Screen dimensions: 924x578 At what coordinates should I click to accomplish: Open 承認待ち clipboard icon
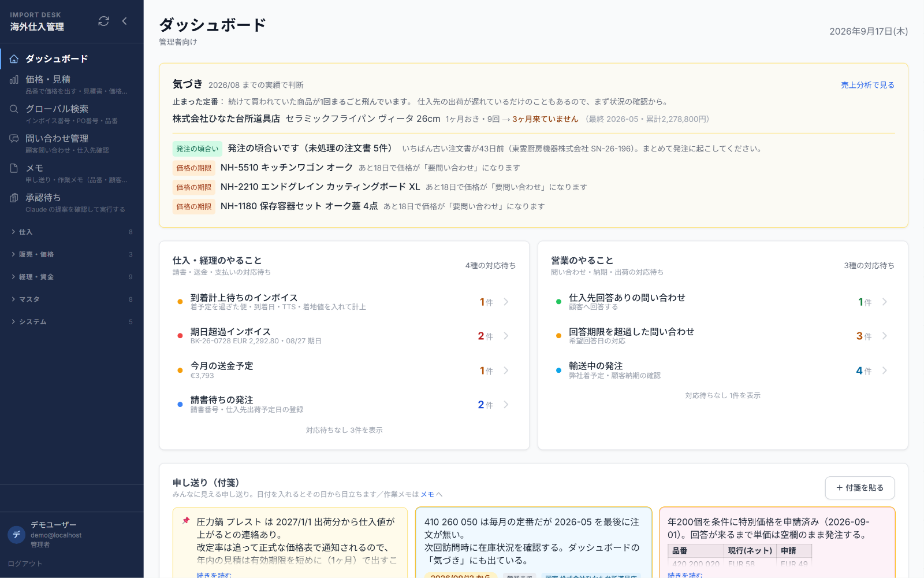14,198
